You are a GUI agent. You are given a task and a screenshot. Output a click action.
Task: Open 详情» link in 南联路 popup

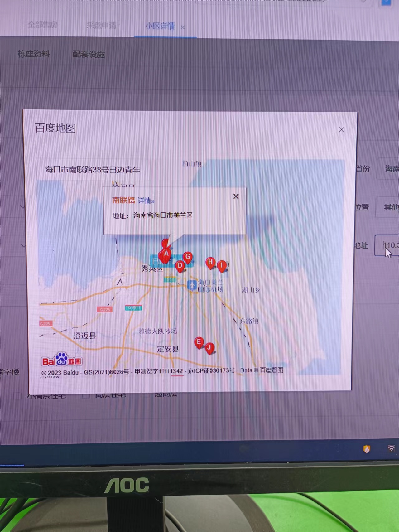coord(146,201)
